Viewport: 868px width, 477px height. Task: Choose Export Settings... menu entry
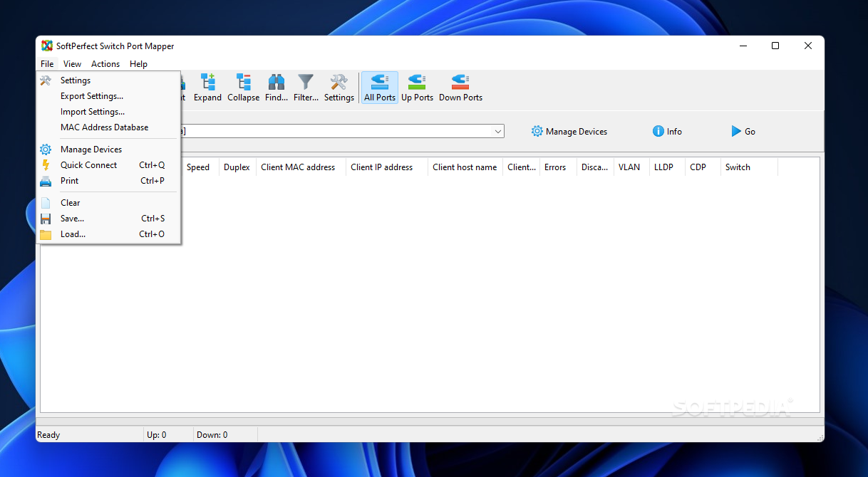pyautogui.click(x=108, y=96)
